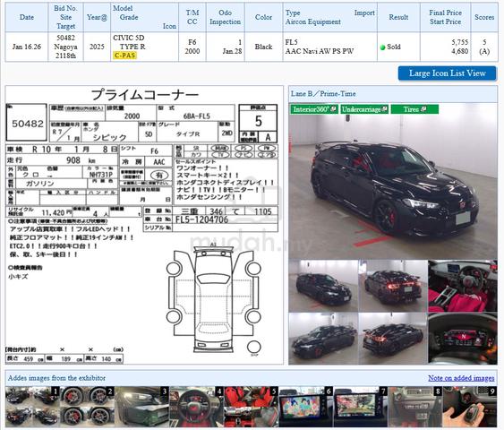
Task: Open exhibitor image 3 headlight photo
Action: tap(141, 407)
